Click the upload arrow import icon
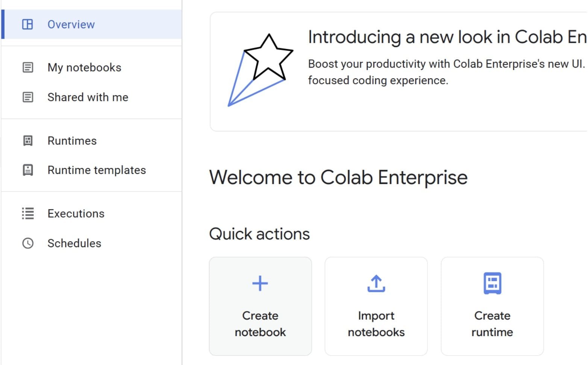588x365 pixels. coord(376,283)
